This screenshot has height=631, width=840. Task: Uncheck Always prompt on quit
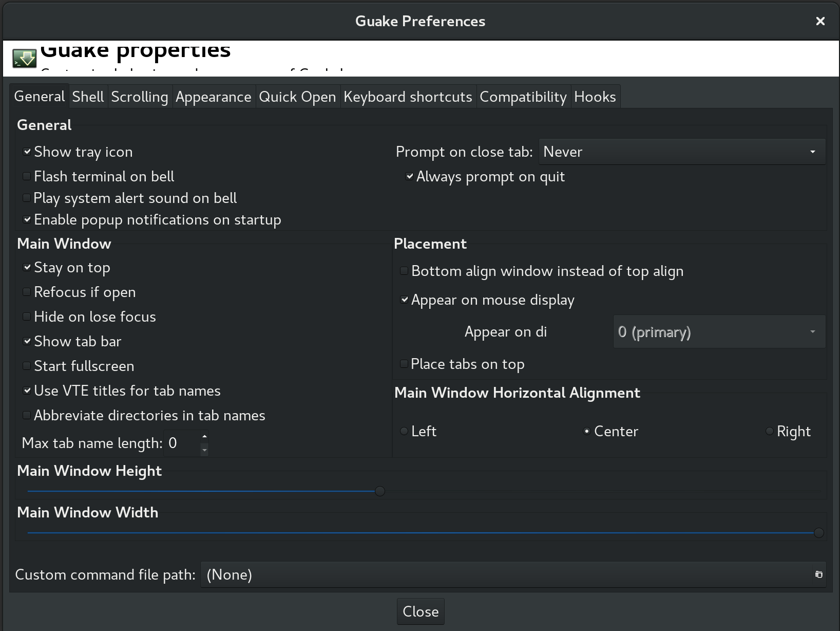pos(409,176)
